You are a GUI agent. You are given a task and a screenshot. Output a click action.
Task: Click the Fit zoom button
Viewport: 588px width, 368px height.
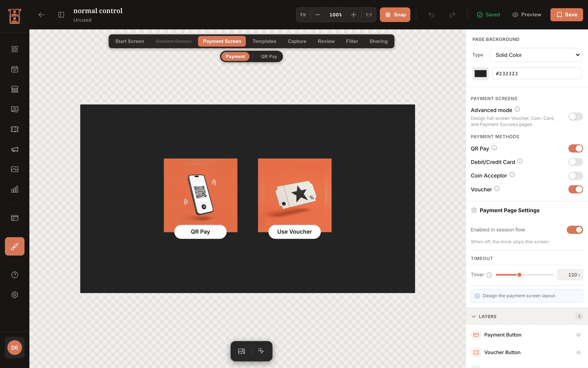303,15
